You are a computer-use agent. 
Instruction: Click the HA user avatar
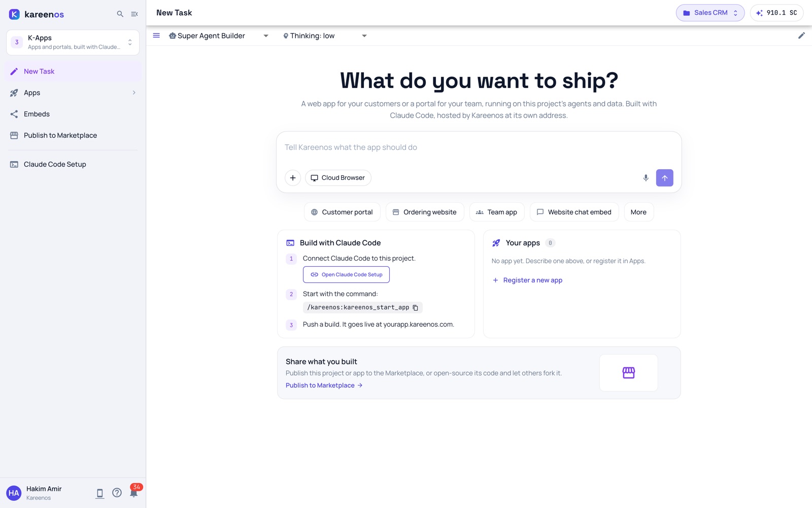click(x=14, y=493)
